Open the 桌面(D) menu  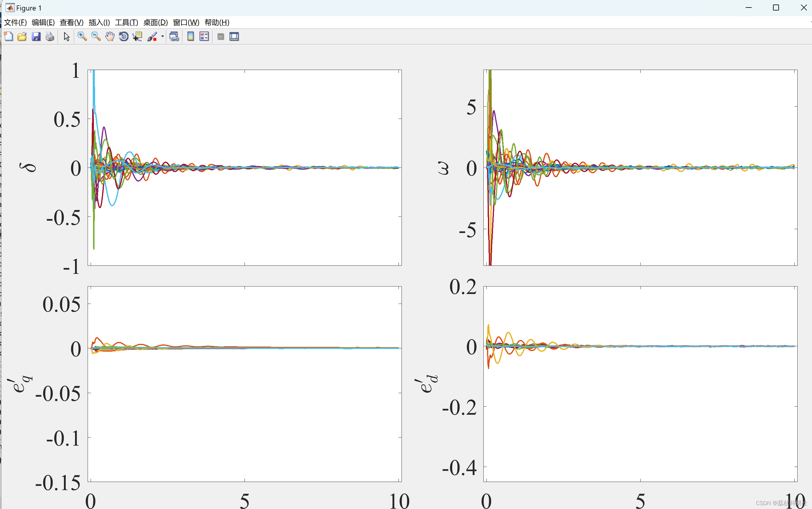coord(155,23)
